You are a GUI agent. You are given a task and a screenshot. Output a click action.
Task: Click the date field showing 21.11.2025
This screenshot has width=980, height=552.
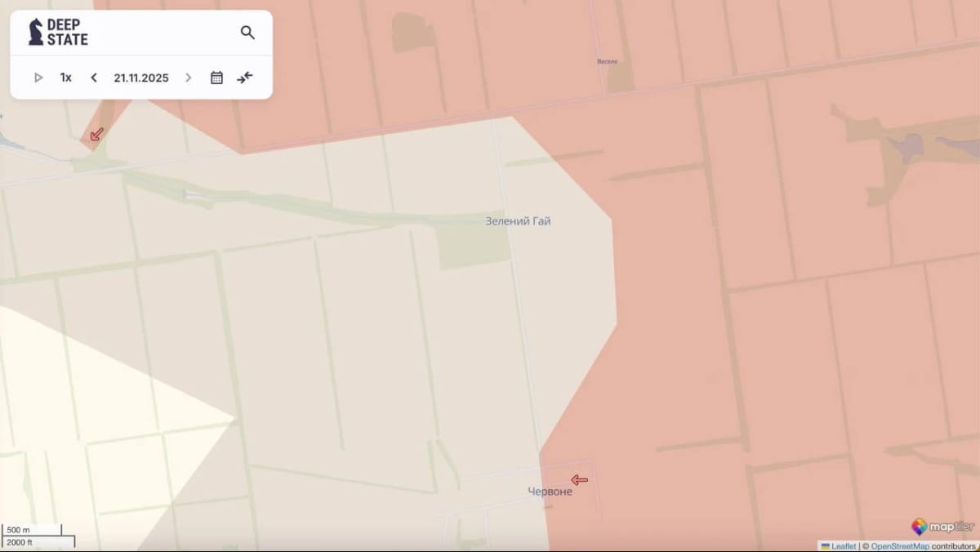[x=141, y=78]
